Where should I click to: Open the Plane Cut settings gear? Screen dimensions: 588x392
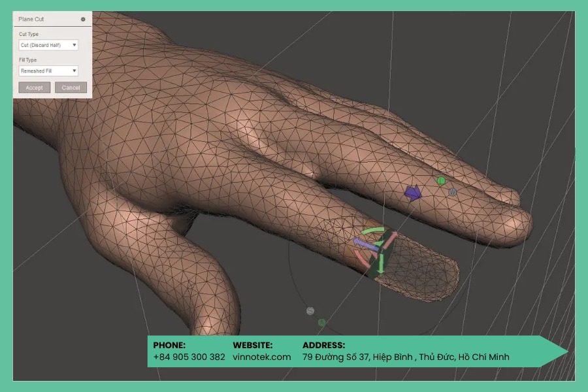[x=83, y=19]
